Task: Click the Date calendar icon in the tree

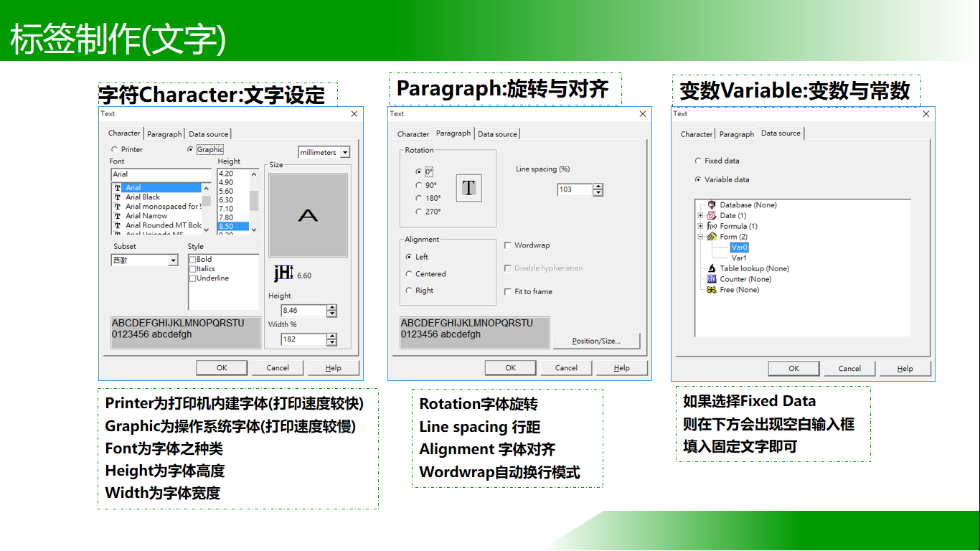Action: click(712, 215)
